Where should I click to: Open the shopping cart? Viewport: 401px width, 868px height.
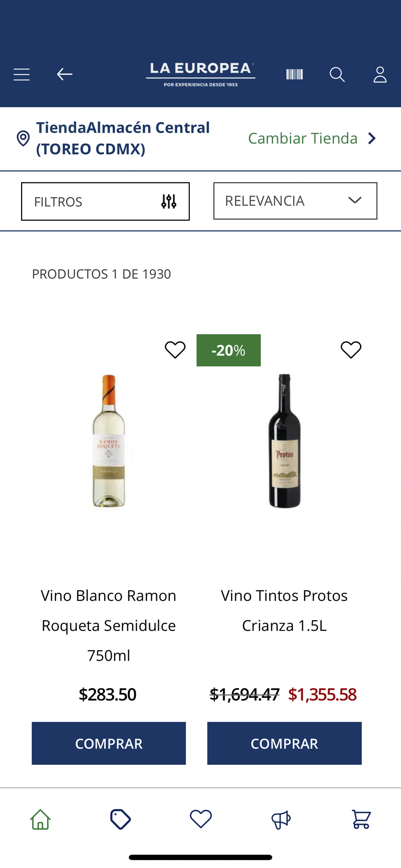pyautogui.click(x=361, y=819)
